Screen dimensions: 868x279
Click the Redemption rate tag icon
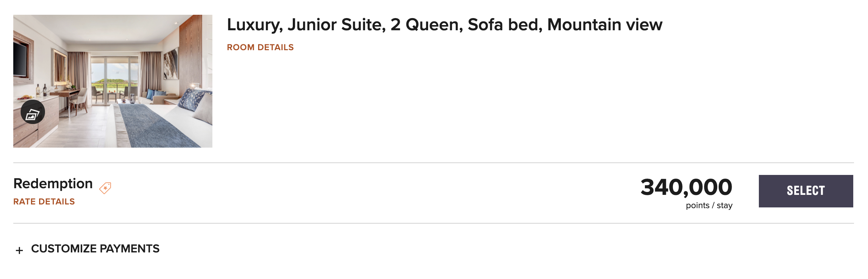pos(105,188)
